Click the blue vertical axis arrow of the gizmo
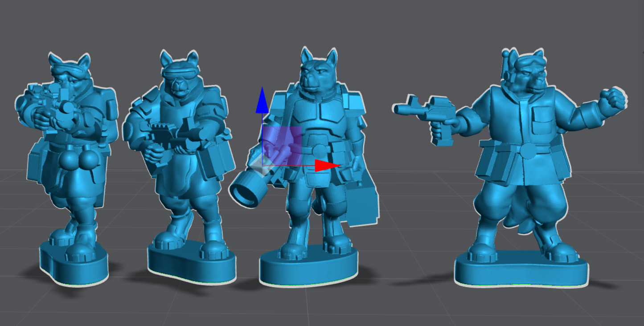The image size is (644, 326). (262, 102)
